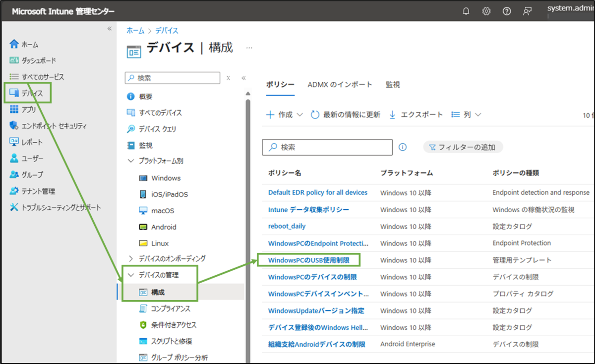The height and width of the screenshot is (364, 595).
Task: Collapse デバイスの管理 section
Action: pos(131,275)
